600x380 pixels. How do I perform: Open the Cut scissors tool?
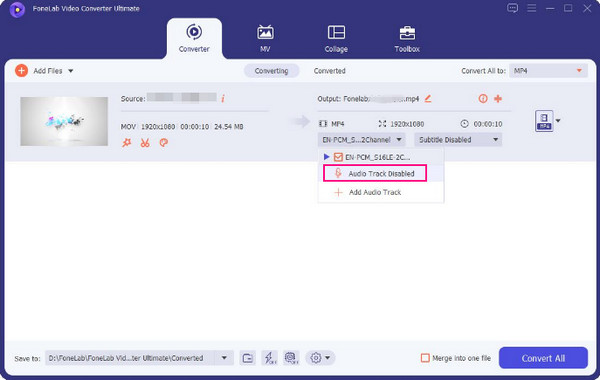tap(145, 143)
